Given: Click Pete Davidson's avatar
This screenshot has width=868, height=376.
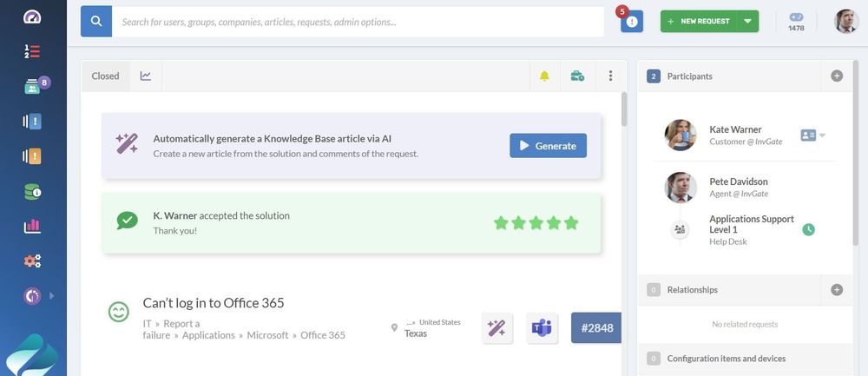Looking at the screenshot, I should pyautogui.click(x=681, y=188).
